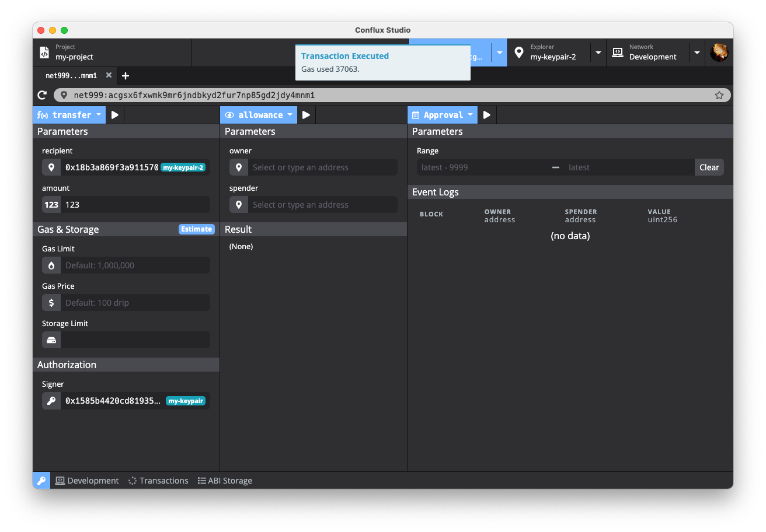Open the Network Development tab
This screenshot has width=766, height=532.
(x=648, y=52)
